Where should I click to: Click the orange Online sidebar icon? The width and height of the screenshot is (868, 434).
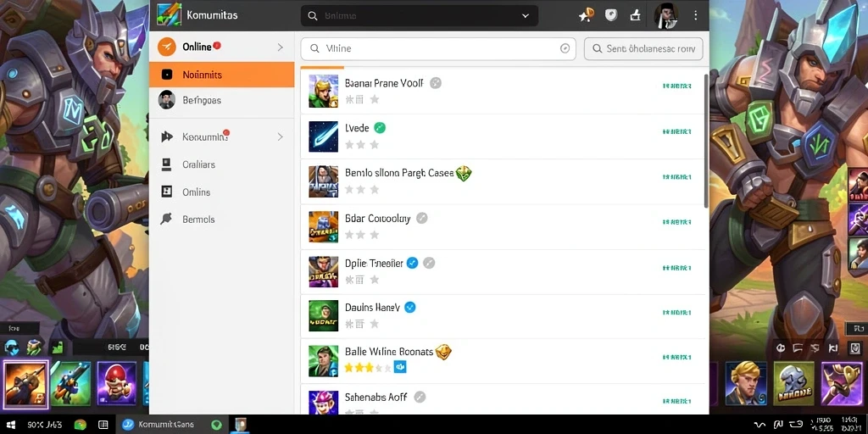click(x=167, y=47)
